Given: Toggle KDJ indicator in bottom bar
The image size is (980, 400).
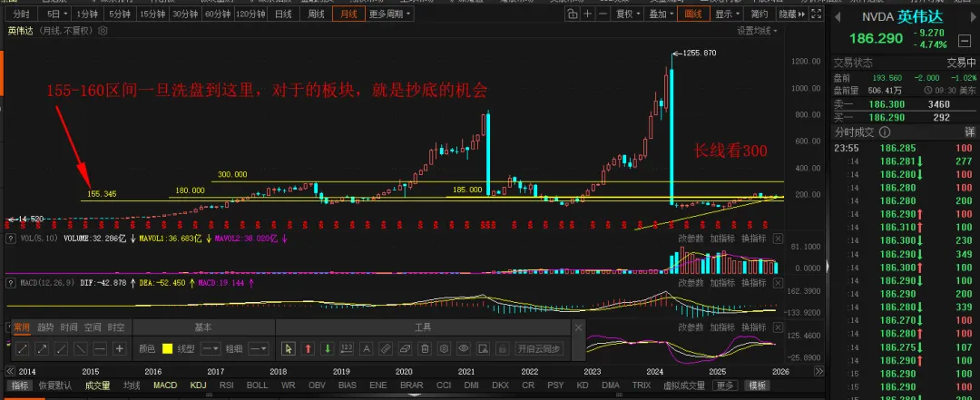Looking at the screenshot, I should click(x=198, y=385).
